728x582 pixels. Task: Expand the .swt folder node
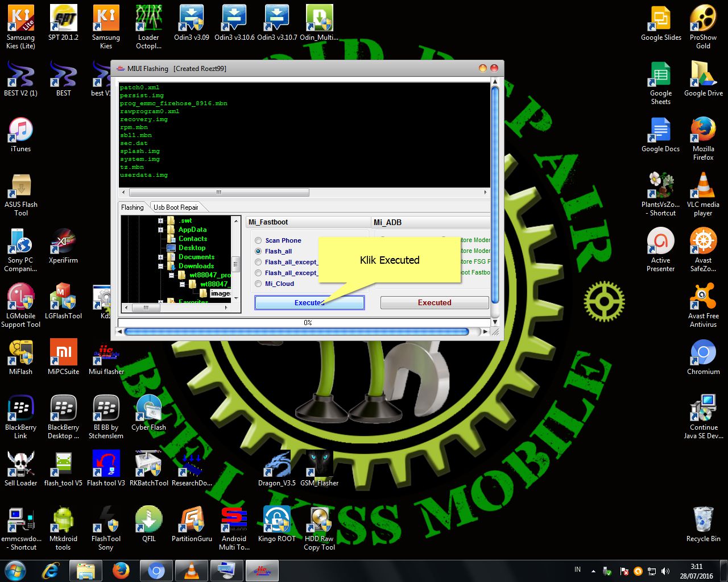[x=161, y=221]
